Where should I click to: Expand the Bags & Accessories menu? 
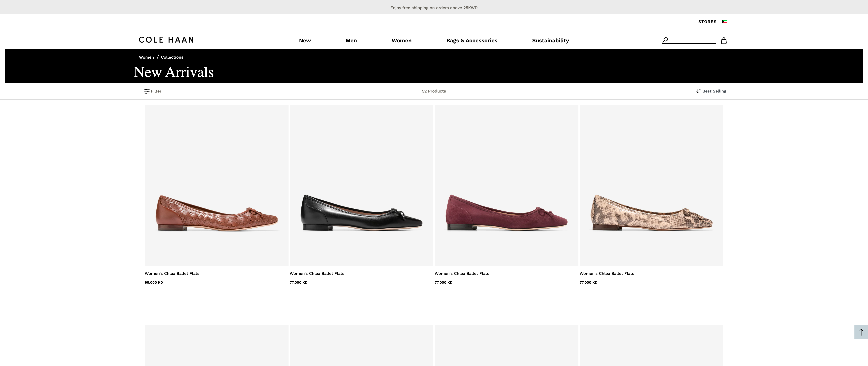click(472, 40)
